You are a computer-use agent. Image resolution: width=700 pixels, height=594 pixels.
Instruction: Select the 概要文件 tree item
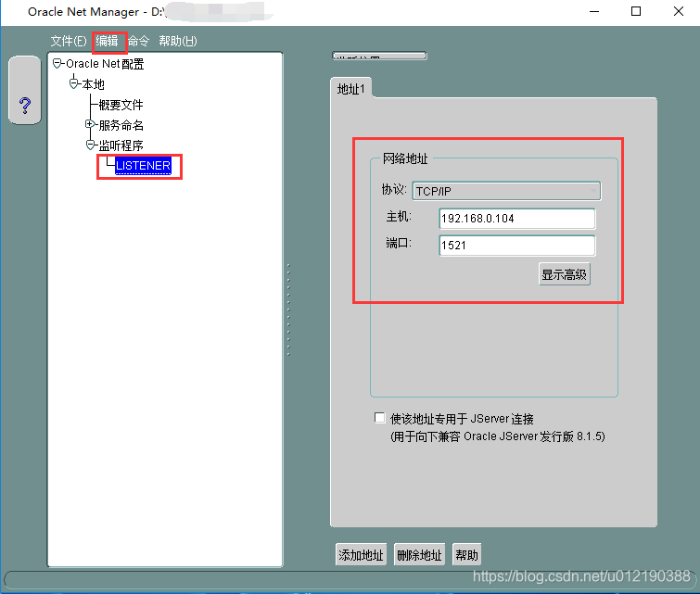tap(121, 105)
